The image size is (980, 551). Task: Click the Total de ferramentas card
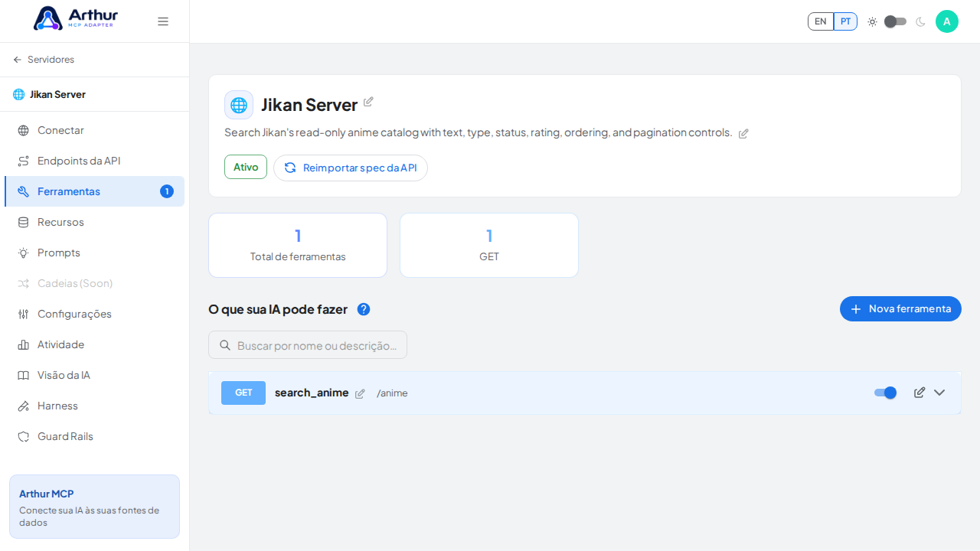click(x=298, y=245)
